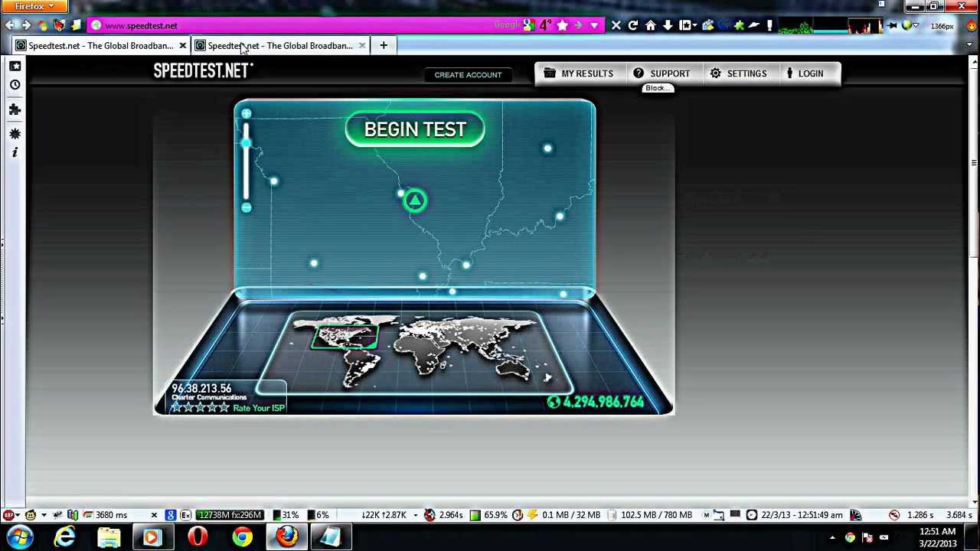Image resolution: width=980 pixels, height=551 pixels.
Task: Zoom in the server map with plus
Action: tap(246, 114)
